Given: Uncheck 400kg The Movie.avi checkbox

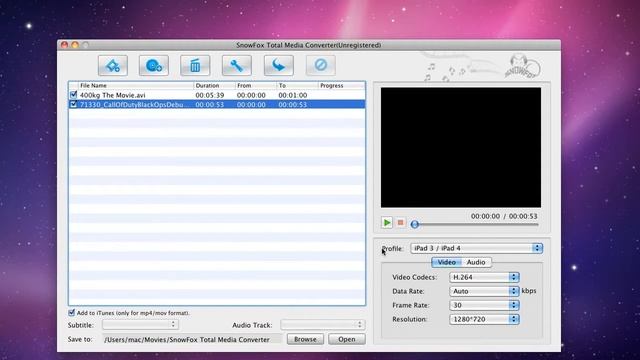Looking at the screenshot, I should pyautogui.click(x=73, y=95).
